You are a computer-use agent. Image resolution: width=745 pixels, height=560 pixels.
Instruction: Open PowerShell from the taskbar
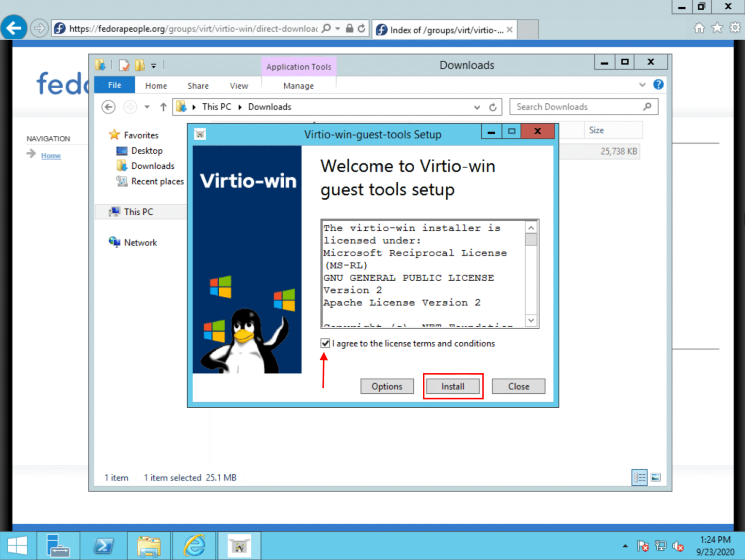[104, 546]
